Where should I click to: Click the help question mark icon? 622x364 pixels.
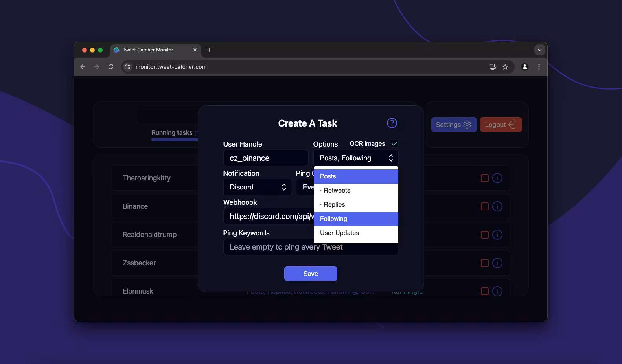coord(392,123)
